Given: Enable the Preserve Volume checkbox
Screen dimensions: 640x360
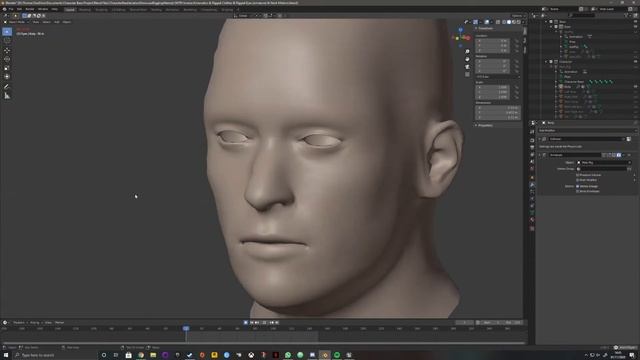Looking at the screenshot, I should point(578,175).
